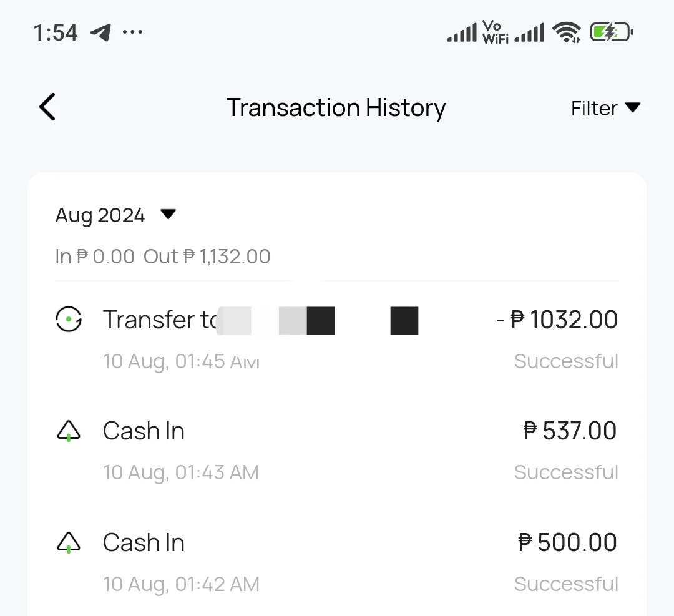Open the Filter dropdown
This screenshot has height=616, width=674.
[x=605, y=108]
